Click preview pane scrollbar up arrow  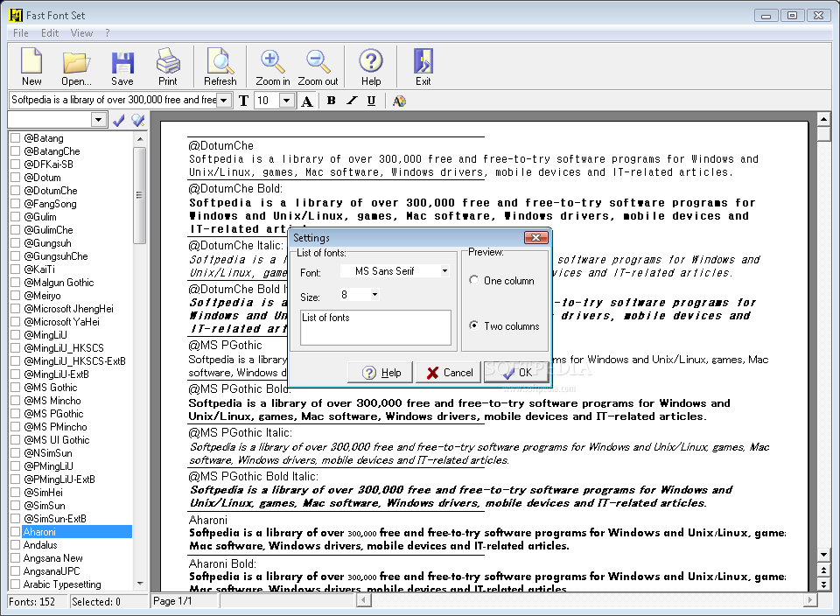point(823,119)
